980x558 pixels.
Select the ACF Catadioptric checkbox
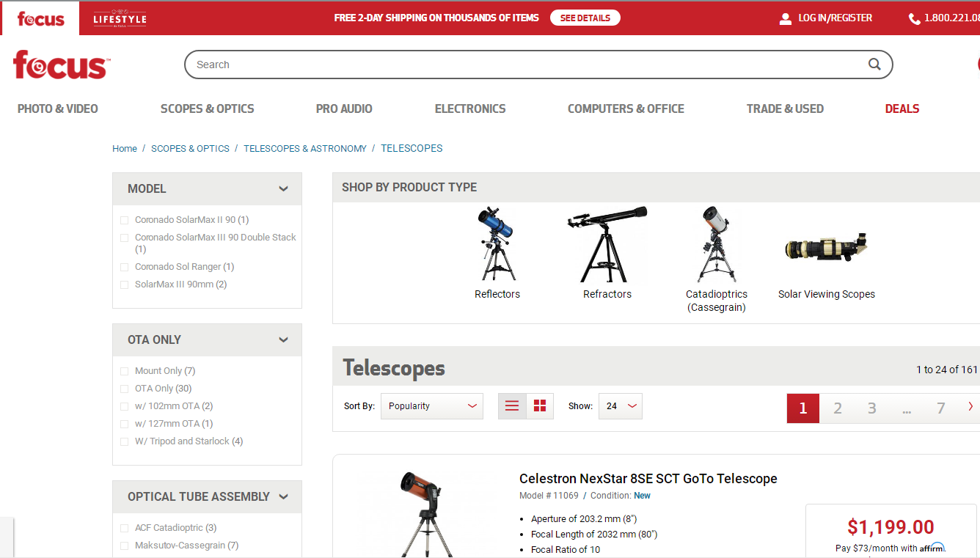click(124, 528)
